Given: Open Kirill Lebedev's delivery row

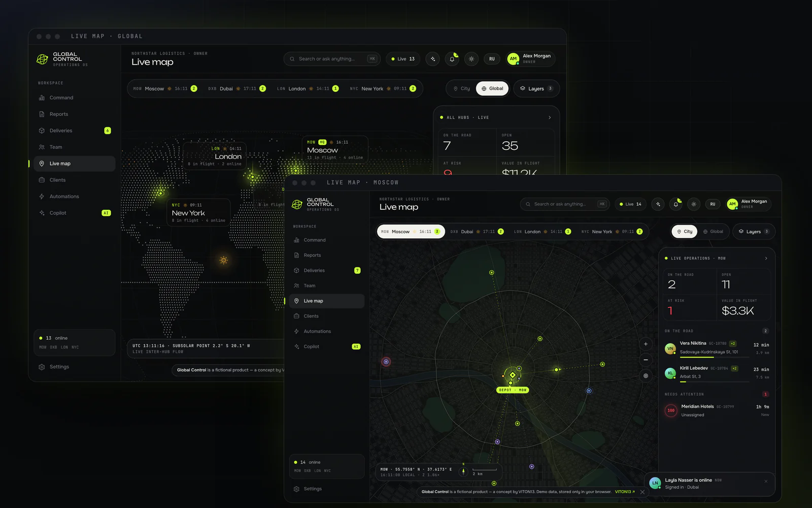Looking at the screenshot, I should point(717,373).
